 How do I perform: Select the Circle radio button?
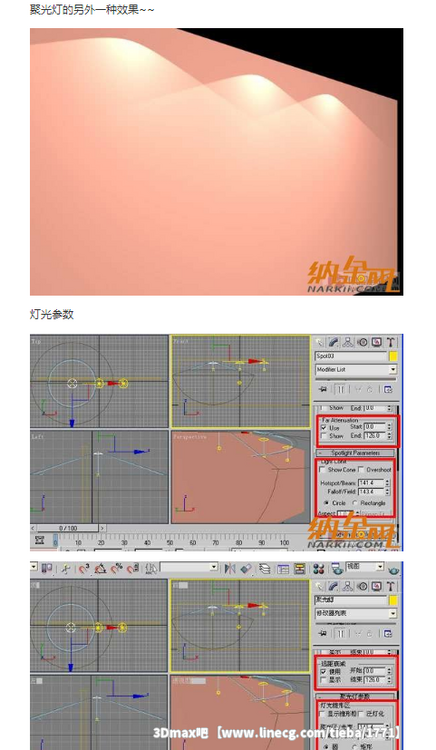[x=327, y=503]
